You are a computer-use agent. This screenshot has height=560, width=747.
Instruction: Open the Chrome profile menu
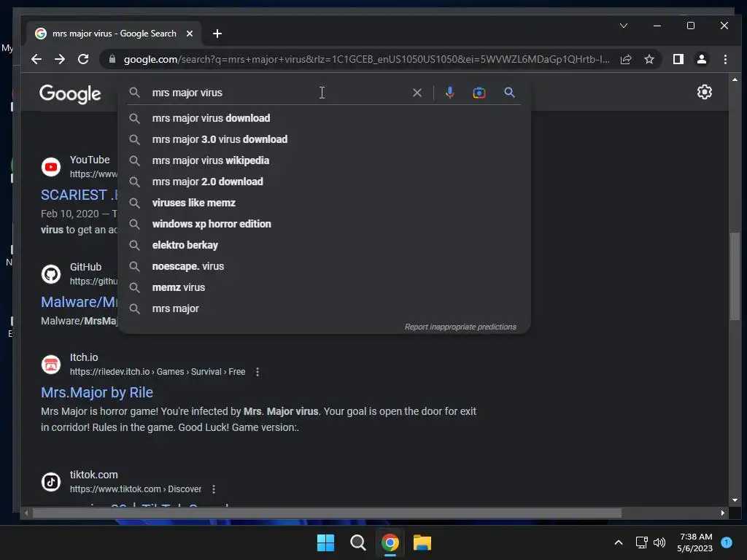pos(701,59)
